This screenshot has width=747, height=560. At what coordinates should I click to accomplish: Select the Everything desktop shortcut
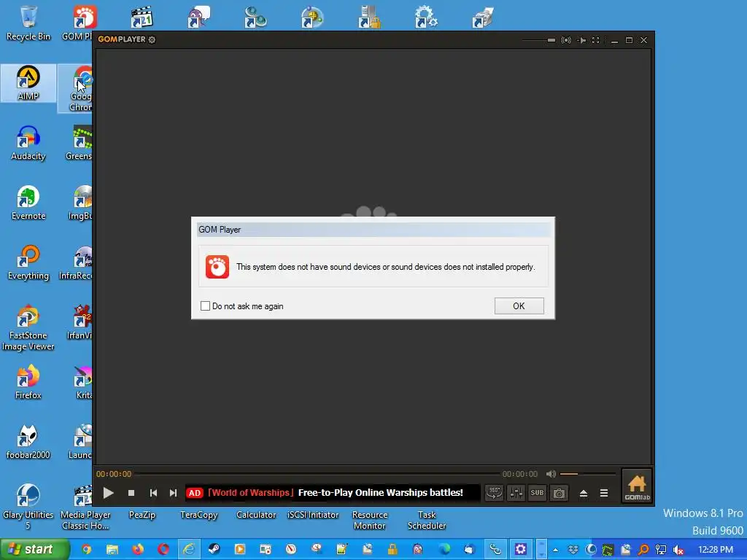(x=28, y=262)
